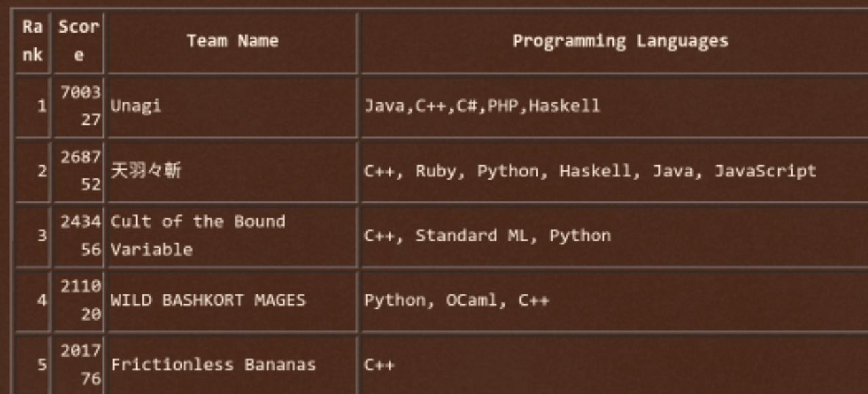Select team name 天羽々斬
This screenshot has height=394, width=868.
pyautogui.click(x=233, y=172)
